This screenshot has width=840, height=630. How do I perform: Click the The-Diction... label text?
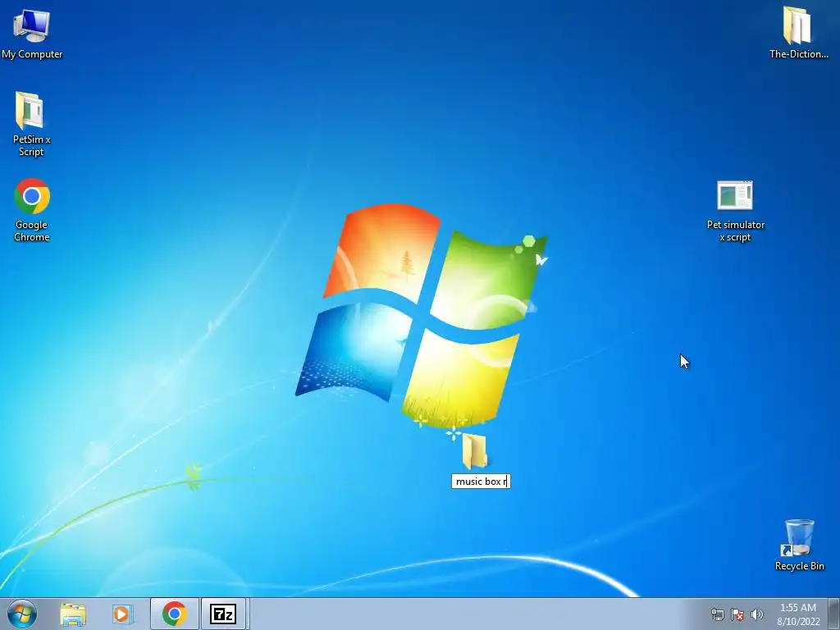pyautogui.click(x=799, y=54)
